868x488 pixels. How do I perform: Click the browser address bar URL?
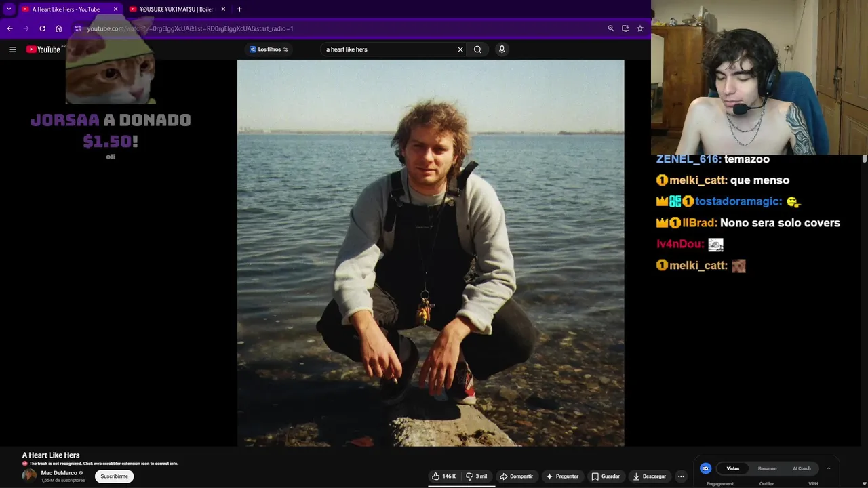(x=190, y=28)
